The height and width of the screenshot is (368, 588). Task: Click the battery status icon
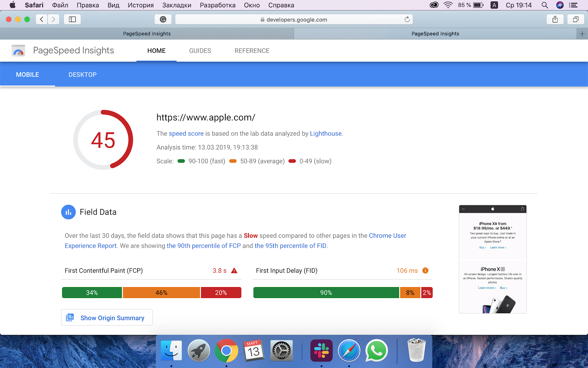[478, 5]
